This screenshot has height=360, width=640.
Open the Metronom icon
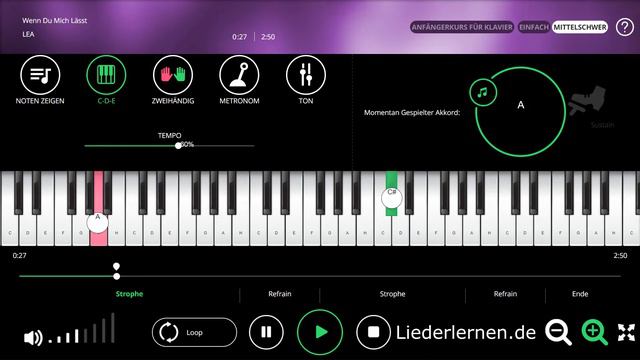[239, 75]
